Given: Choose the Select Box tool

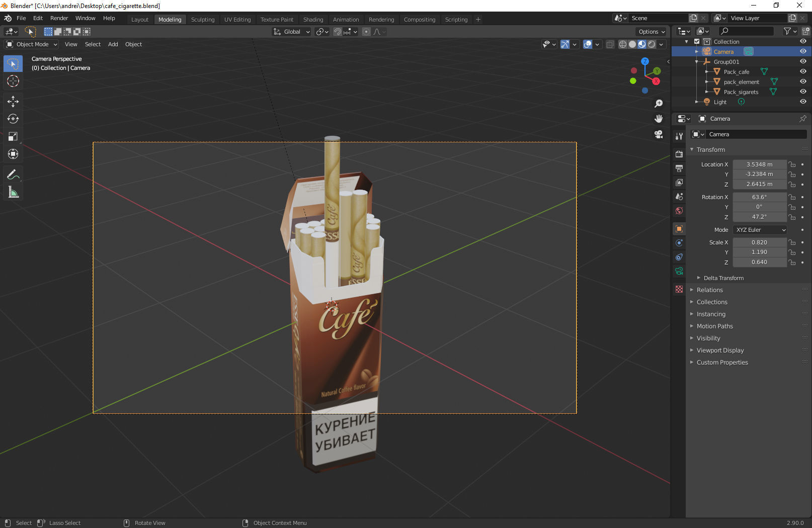Looking at the screenshot, I should pos(13,64).
